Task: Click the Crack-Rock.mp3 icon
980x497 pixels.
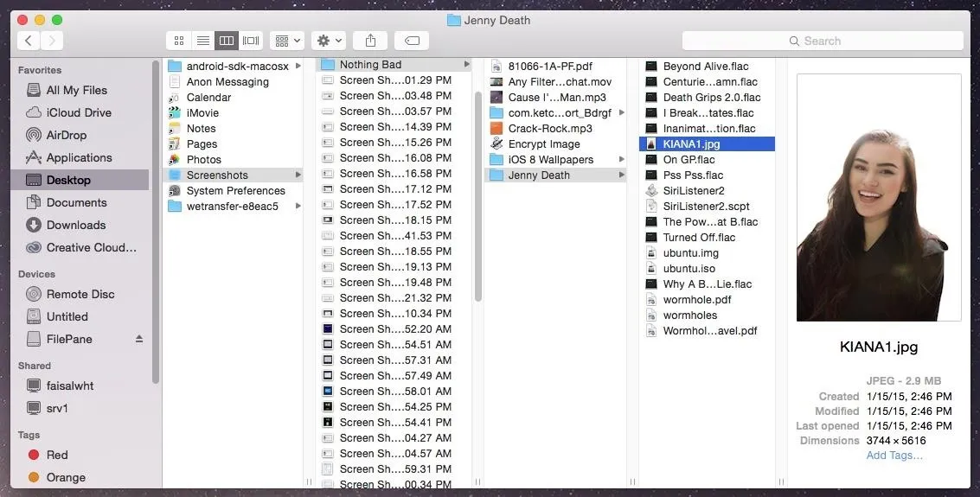Action: click(x=496, y=129)
